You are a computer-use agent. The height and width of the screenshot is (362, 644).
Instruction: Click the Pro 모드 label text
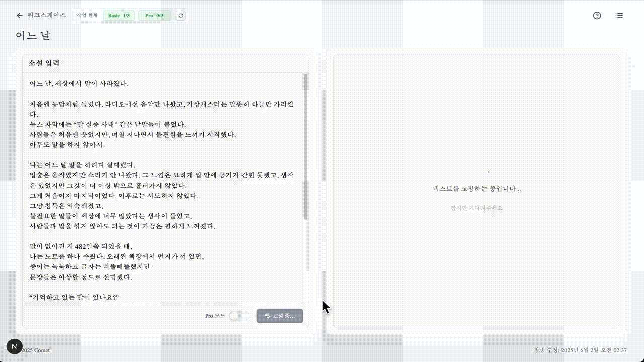coord(215,316)
